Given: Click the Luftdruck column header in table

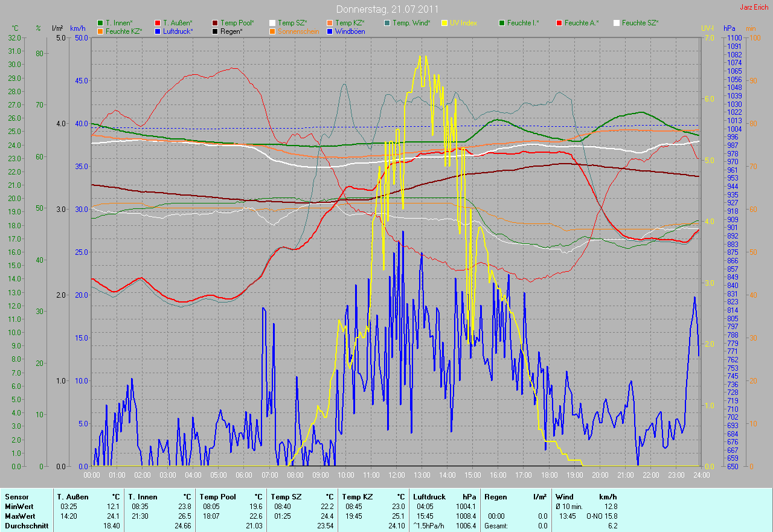Looking at the screenshot, I should click(430, 496).
